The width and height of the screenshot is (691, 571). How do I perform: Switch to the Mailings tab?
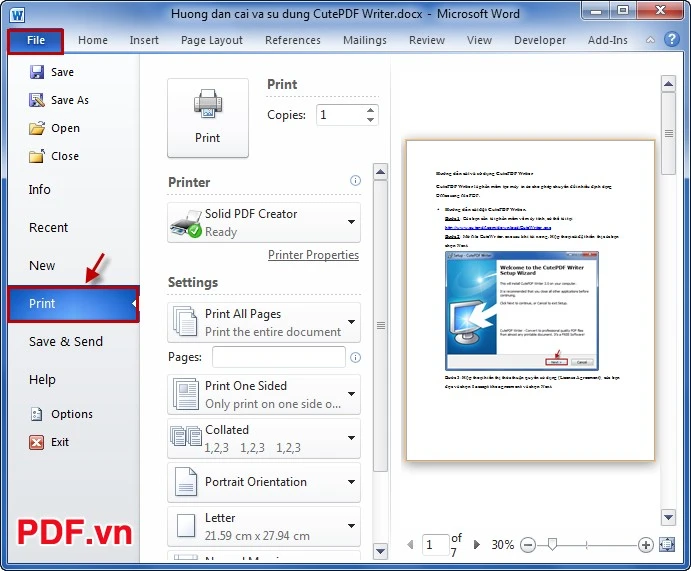(x=364, y=40)
